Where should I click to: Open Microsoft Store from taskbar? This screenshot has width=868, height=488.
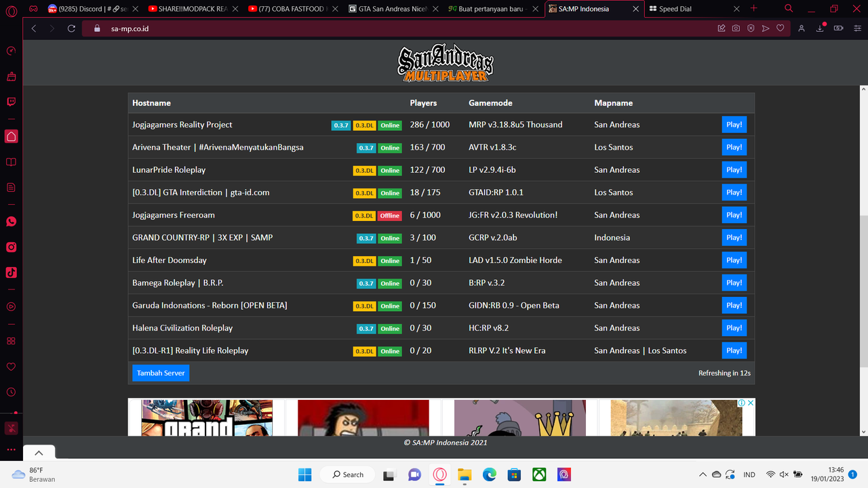click(x=514, y=474)
